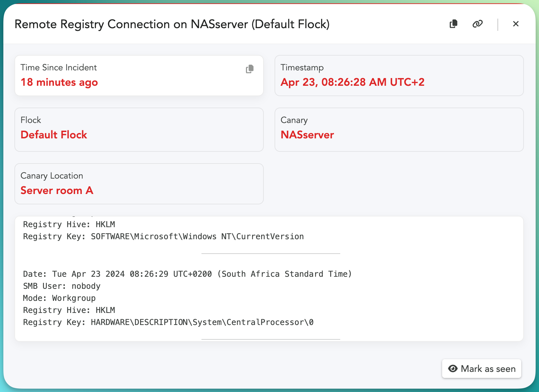Select the Default Flock value
539x392 pixels.
54,135
